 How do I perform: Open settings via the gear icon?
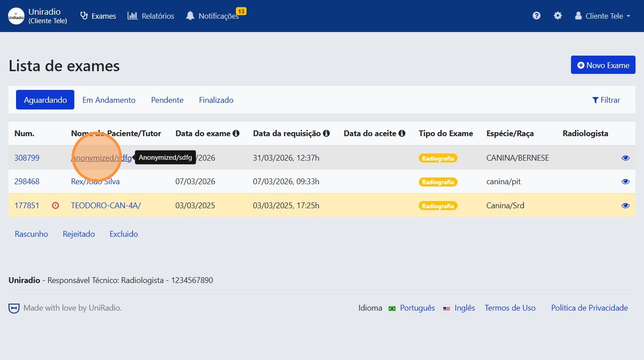tap(558, 16)
